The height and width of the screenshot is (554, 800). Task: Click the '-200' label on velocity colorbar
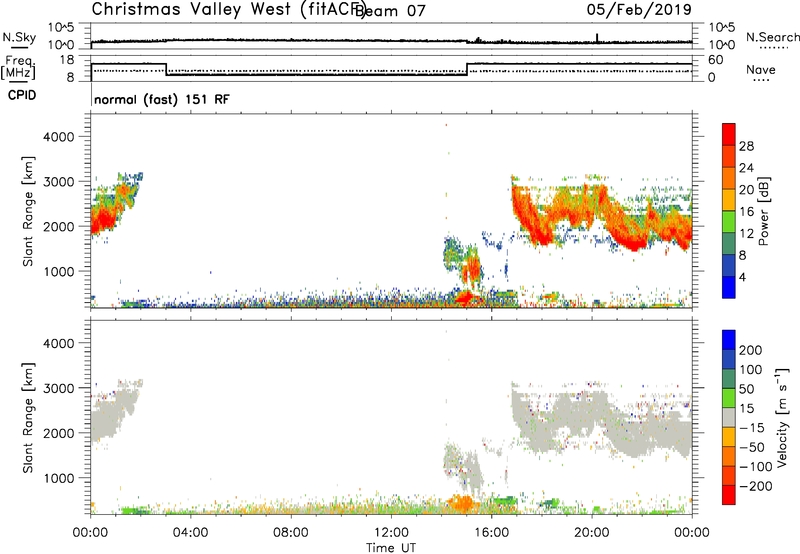(x=756, y=486)
